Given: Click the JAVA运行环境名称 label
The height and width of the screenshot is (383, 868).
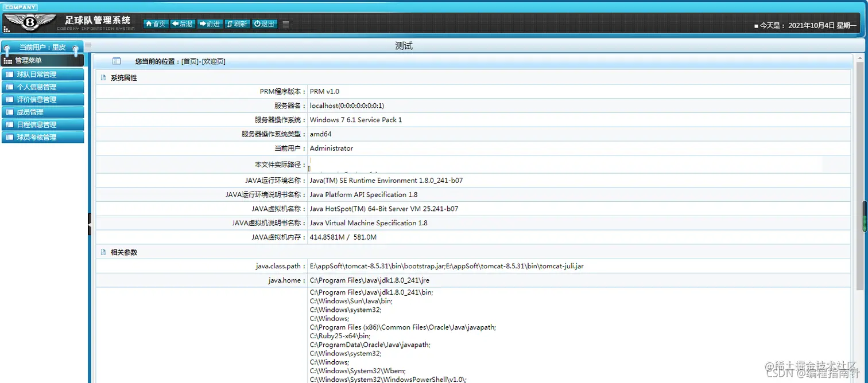Looking at the screenshot, I should [276, 181].
